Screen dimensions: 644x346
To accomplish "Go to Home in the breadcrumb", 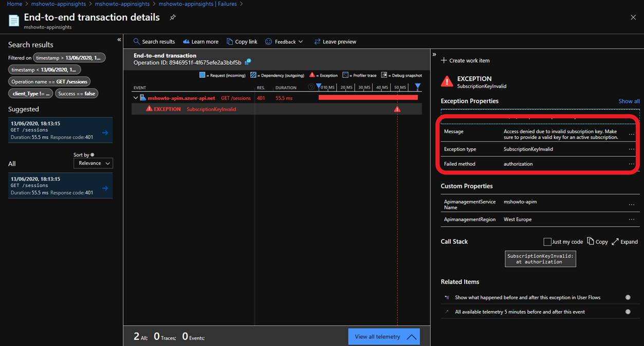I will (x=14, y=4).
